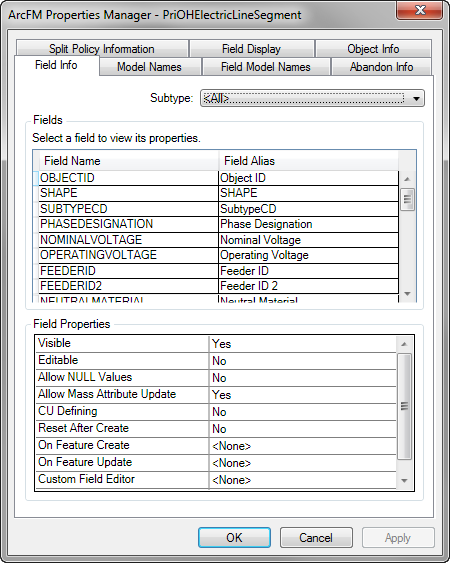Screen dimensions: 450x563
Task: Click the Subtype dropdown arrow
Action: pos(416,98)
